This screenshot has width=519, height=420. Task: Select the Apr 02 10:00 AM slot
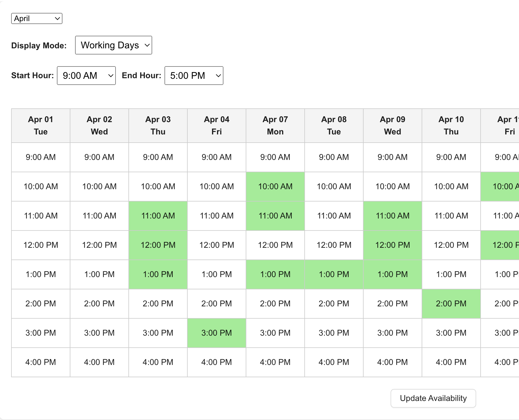tap(99, 187)
